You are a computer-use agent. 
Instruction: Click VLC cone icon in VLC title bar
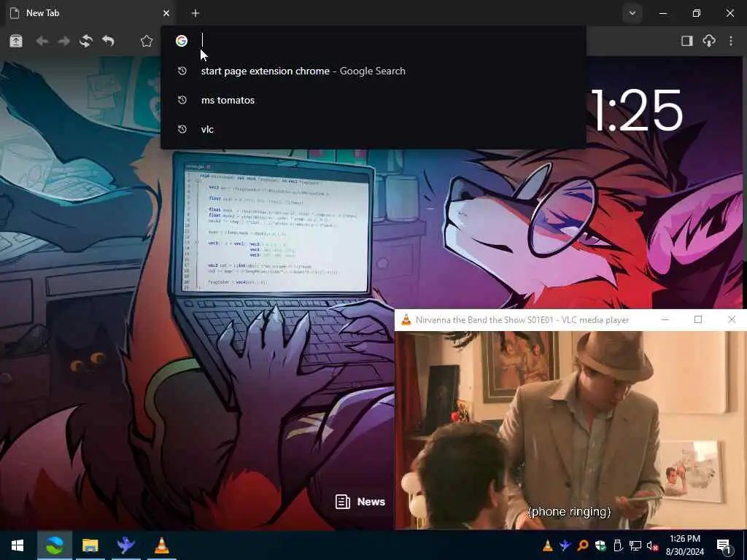coord(406,320)
